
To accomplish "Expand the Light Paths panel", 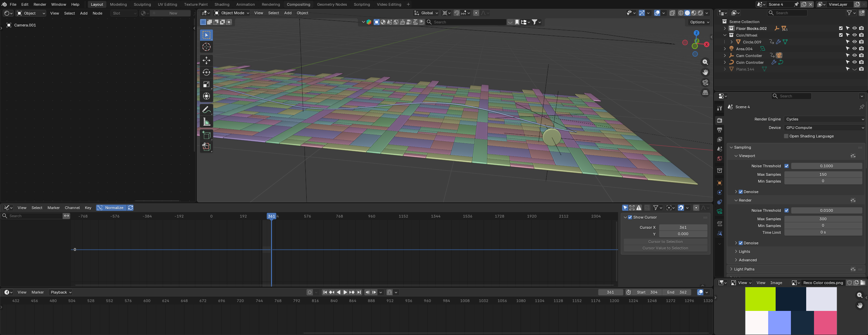I will [744, 269].
